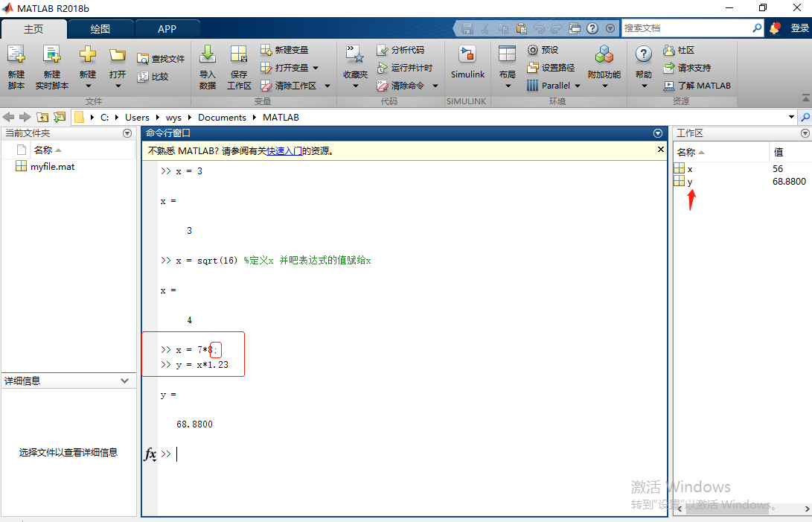Switch to the APP tab
This screenshot has height=522, width=812.
pos(167,29)
